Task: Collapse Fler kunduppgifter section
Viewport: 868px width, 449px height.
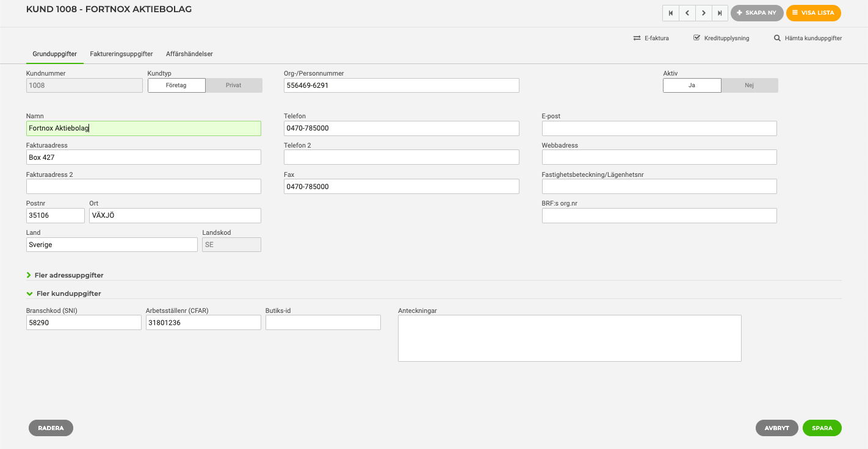Action: click(63, 293)
